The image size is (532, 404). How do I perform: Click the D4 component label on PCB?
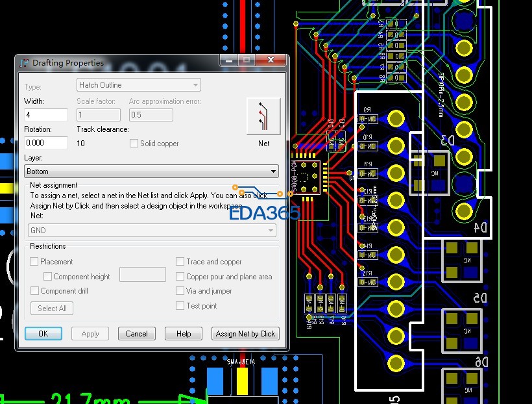(x=480, y=227)
